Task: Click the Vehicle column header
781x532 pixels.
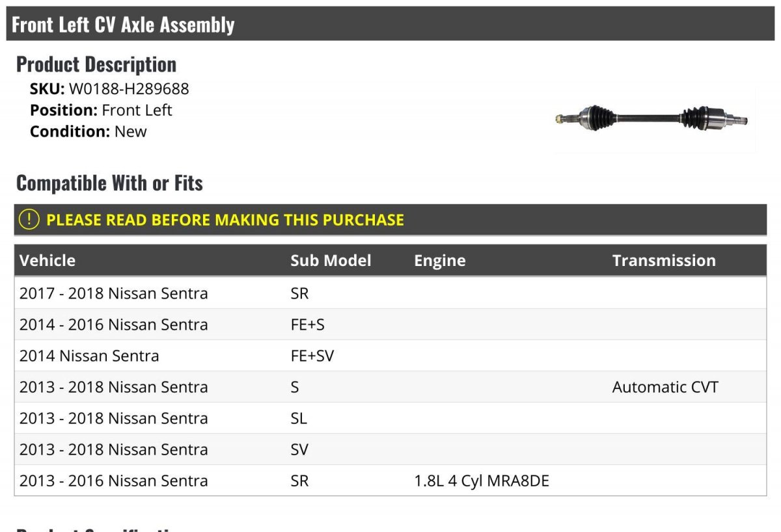Action: coord(48,261)
